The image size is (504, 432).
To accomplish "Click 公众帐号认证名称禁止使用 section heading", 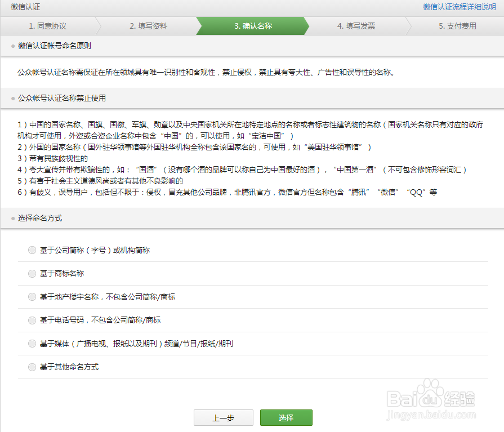I will point(62,98).
